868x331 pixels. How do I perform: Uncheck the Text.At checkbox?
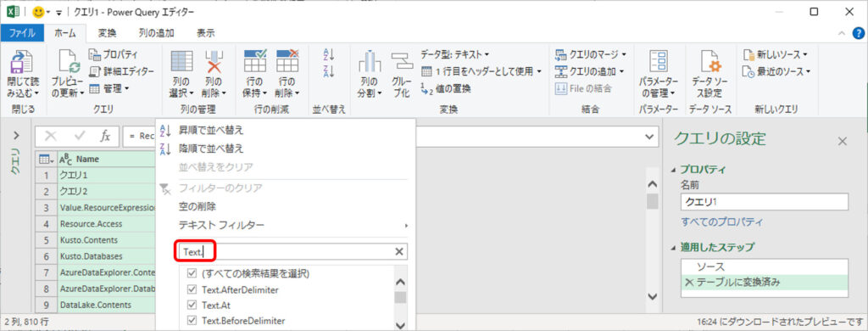192,305
